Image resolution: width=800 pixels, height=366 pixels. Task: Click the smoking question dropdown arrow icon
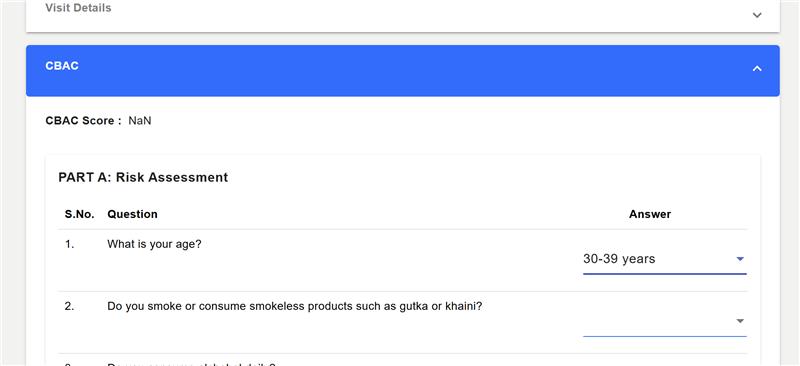point(740,321)
